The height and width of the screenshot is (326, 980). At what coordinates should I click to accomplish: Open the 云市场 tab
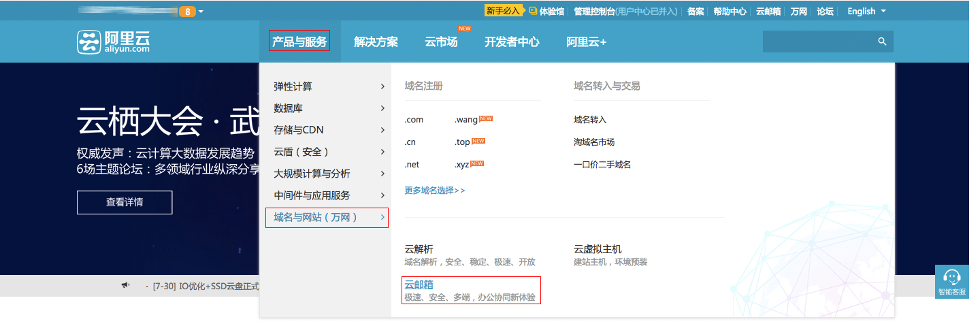(441, 42)
